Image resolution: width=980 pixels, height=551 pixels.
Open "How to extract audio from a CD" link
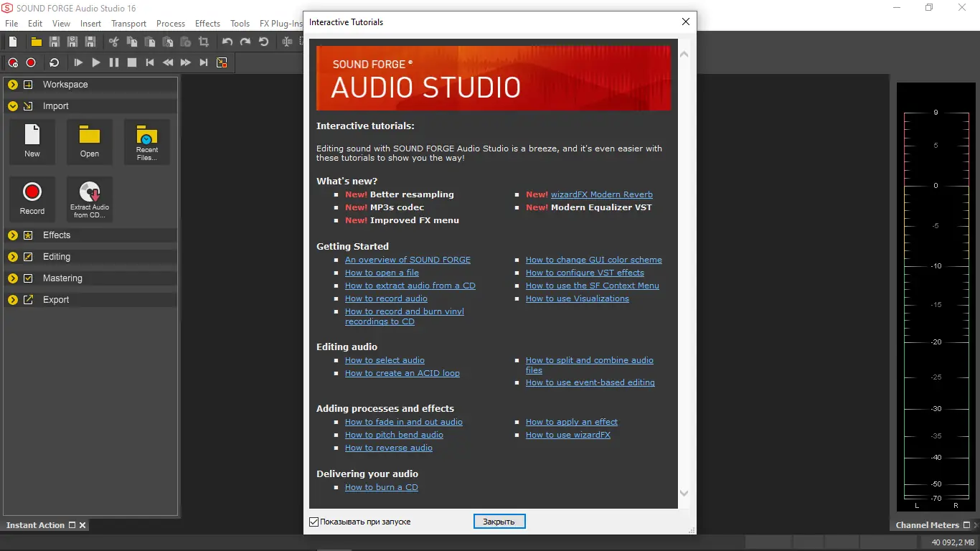coord(410,286)
